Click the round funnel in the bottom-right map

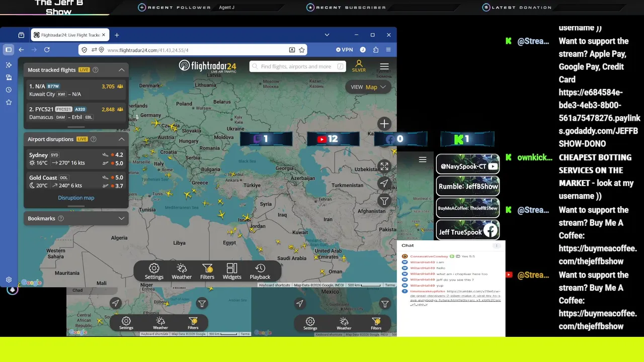[385, 303]
